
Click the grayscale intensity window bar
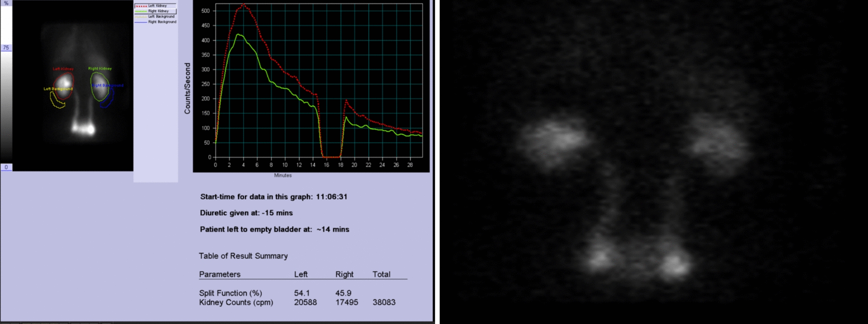pos(6,107)
